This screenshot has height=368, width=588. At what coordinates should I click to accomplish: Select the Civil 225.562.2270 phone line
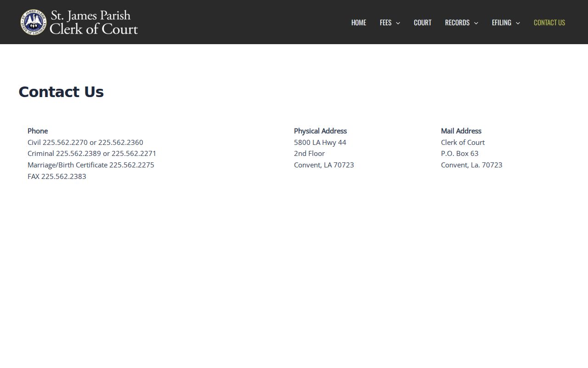tap(85, 143)
